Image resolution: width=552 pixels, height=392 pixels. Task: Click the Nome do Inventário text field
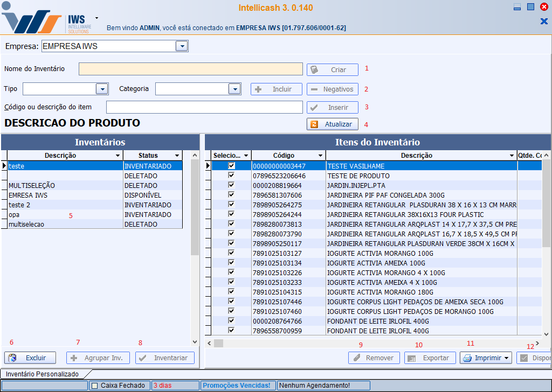click(x=190, y=69)
